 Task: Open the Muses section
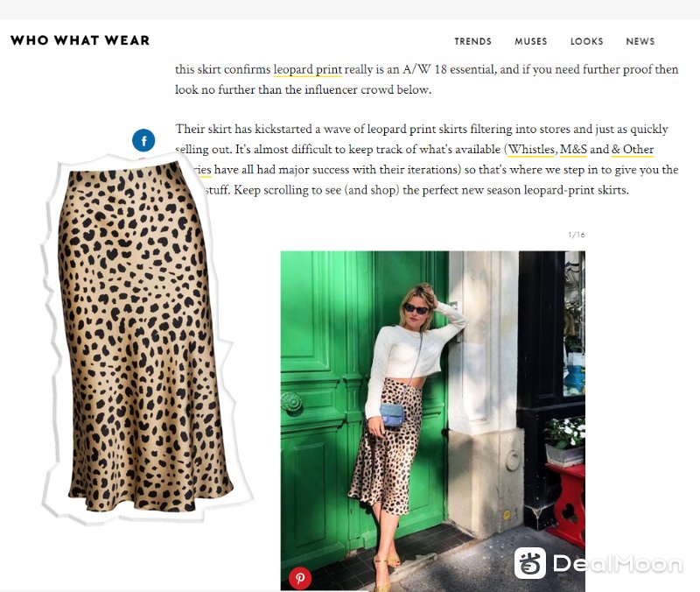531,41
